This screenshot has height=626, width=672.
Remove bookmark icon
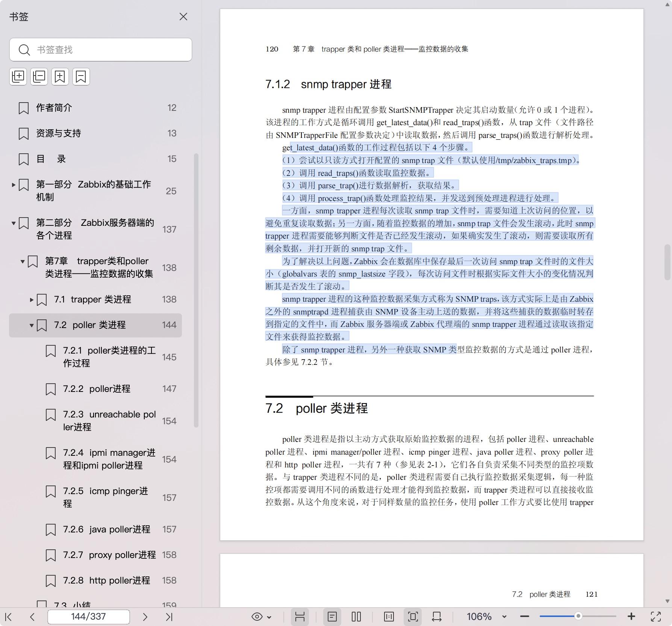click(x=81, y=77)
